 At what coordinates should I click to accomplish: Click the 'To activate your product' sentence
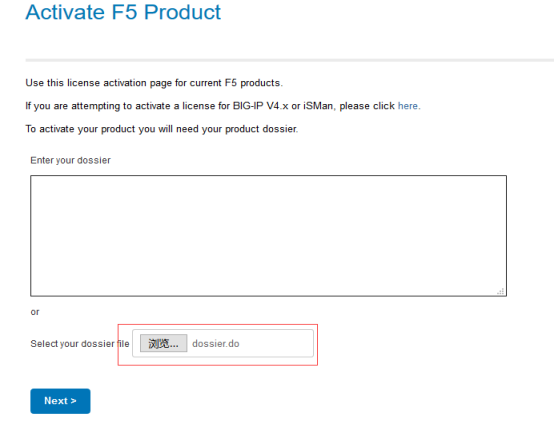162,129
